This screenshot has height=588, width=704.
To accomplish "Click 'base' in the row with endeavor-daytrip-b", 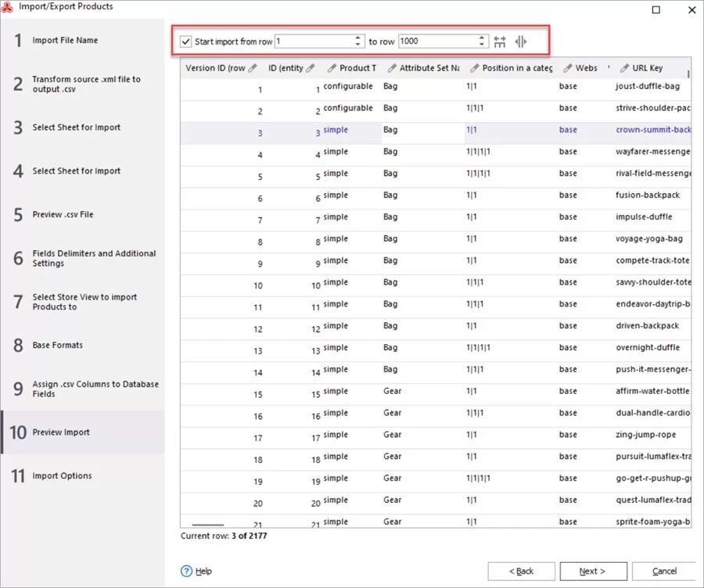I will coord(568,304).
